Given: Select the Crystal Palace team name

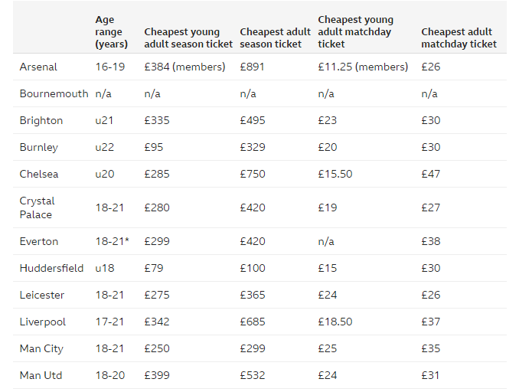Looking at the screenshot, I should coord(38,207).
